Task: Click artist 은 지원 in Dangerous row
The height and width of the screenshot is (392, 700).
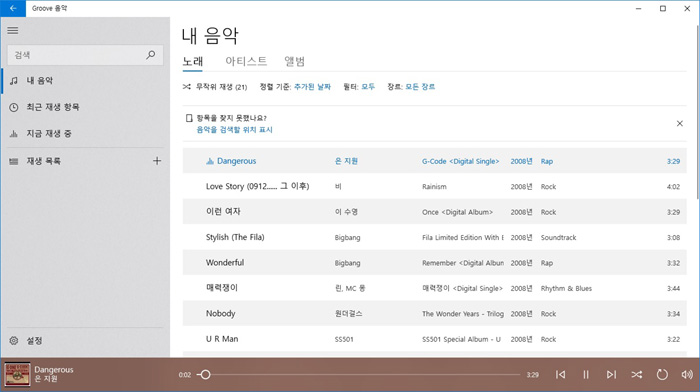Action: coord(346,161)
